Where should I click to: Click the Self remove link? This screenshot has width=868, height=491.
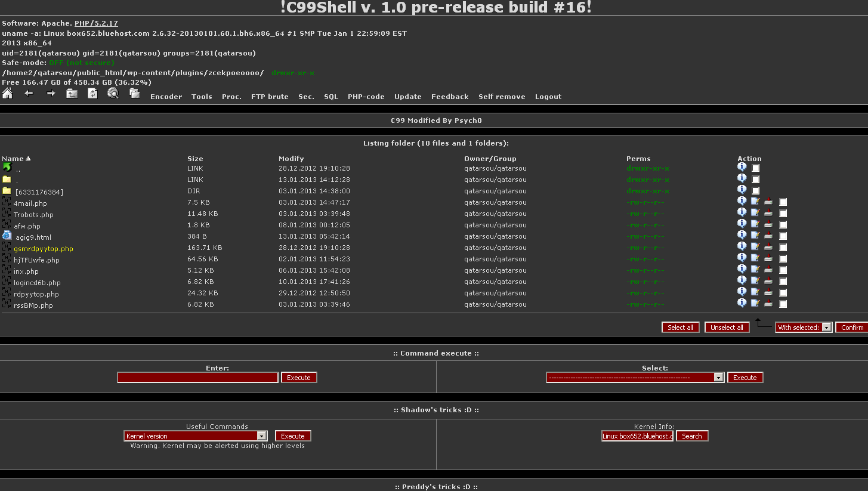502,97
